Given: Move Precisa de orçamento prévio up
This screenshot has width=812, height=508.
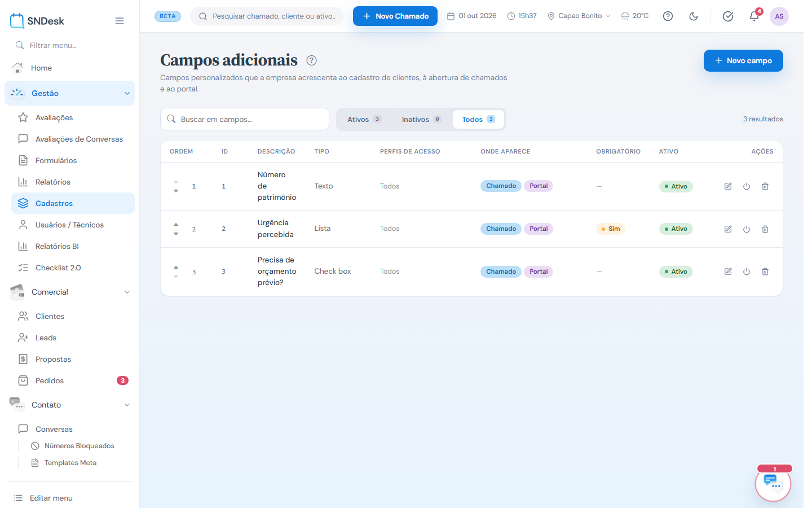Looking at the screenshot, I should coord(176,267).
